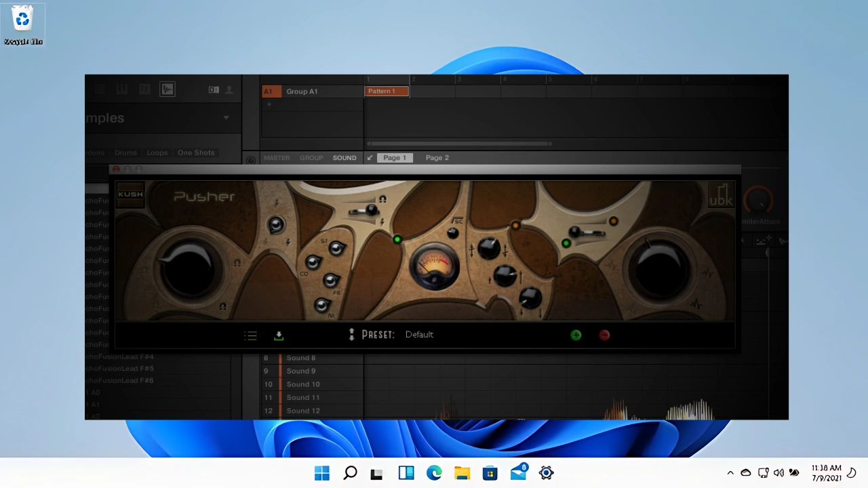
Task: Toggle green LED left of VU meter
Action: pyautogui.click(x=397, y=239)
